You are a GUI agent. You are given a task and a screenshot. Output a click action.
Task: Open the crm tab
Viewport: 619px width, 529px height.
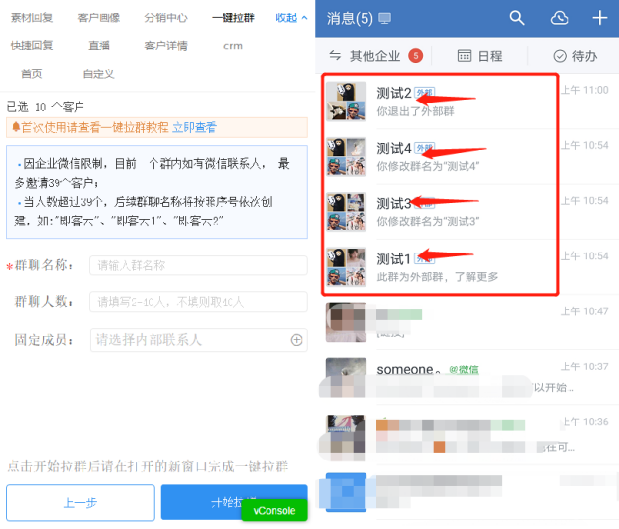coord(233,46)
